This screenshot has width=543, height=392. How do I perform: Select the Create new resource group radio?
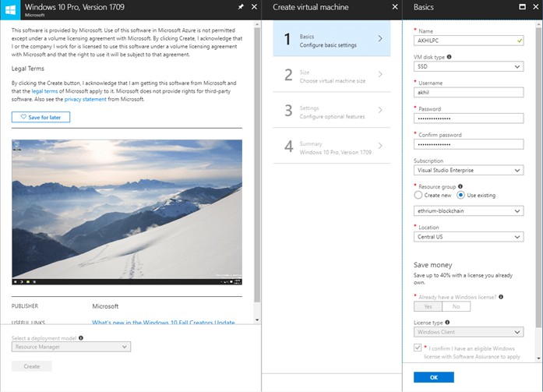click(x=418, y=195)
